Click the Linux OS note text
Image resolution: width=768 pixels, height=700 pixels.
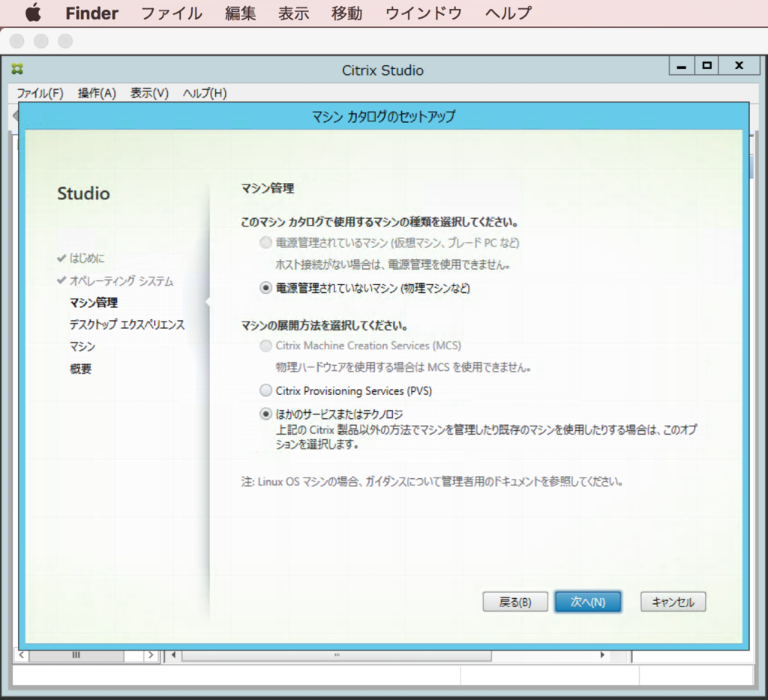point(432,482)
